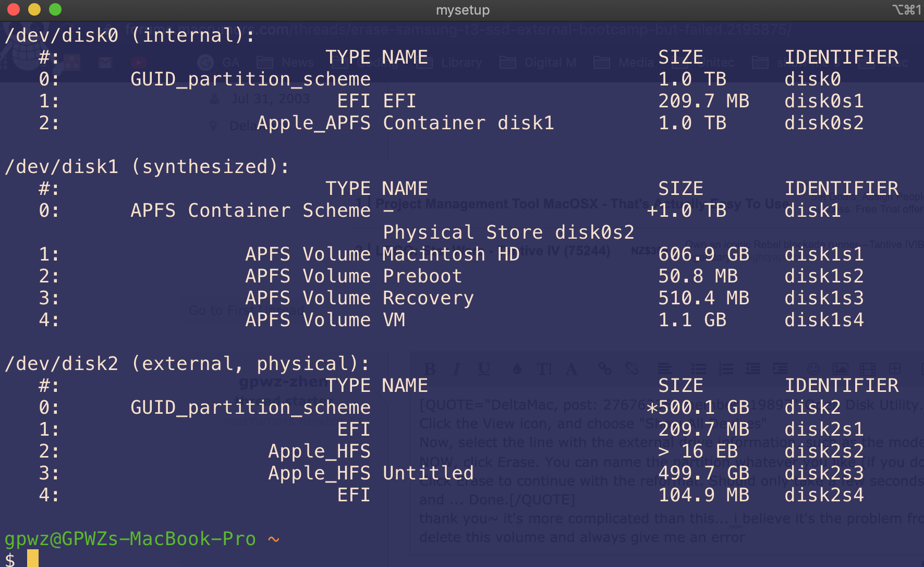The image size is (924, 567).
Task: Click the indent icon in the background editor
Action: click(x=780, y=369)
